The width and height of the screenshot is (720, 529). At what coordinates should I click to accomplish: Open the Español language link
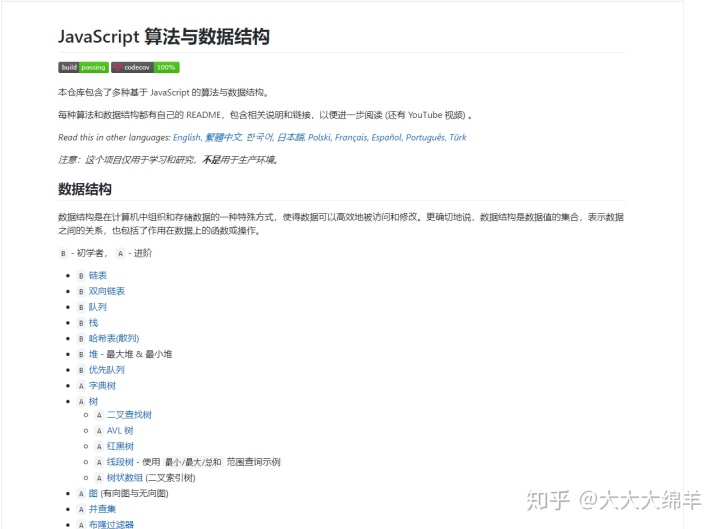[x=386, y=137]
